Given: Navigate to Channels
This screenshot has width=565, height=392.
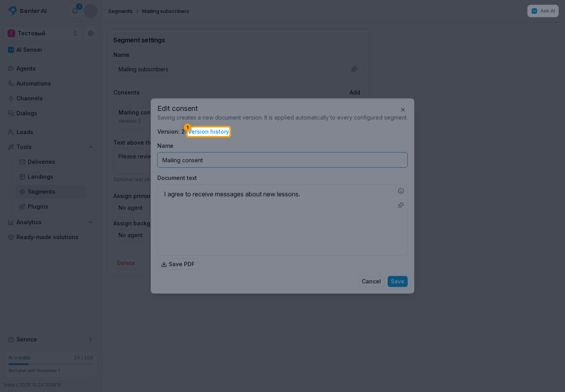Looking at the screenshot, I should pos(51,98).
